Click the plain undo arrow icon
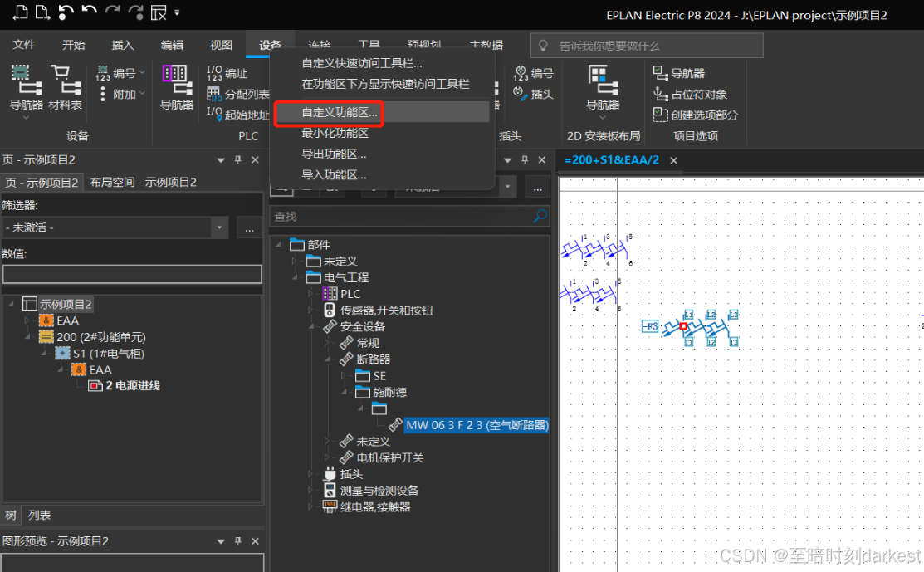 pos(89,12)
